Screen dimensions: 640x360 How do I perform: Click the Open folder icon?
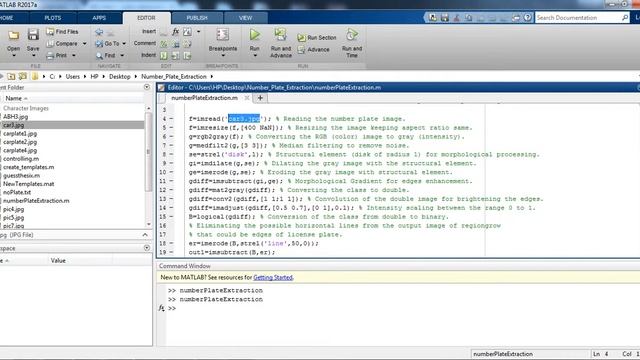[13, 36]
